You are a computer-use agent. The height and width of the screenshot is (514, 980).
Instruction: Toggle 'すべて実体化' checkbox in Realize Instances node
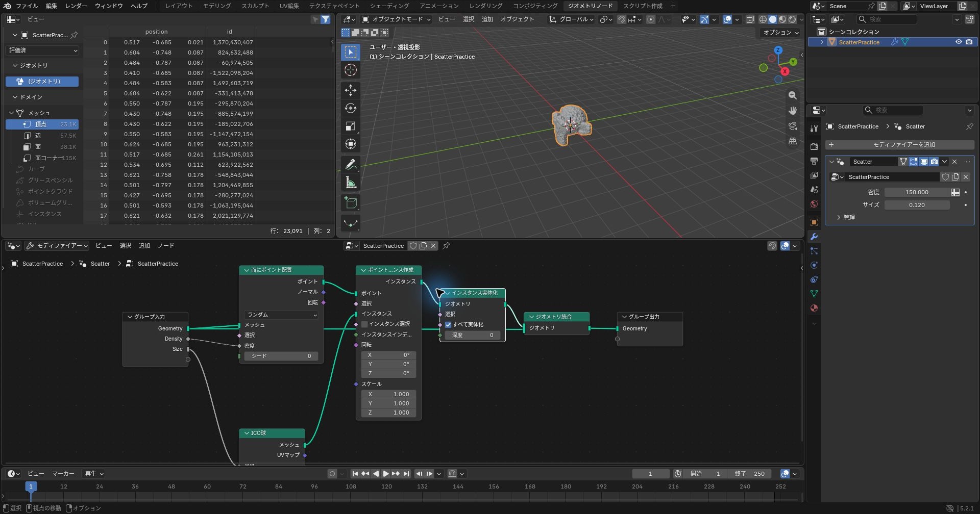coord(448,324)
